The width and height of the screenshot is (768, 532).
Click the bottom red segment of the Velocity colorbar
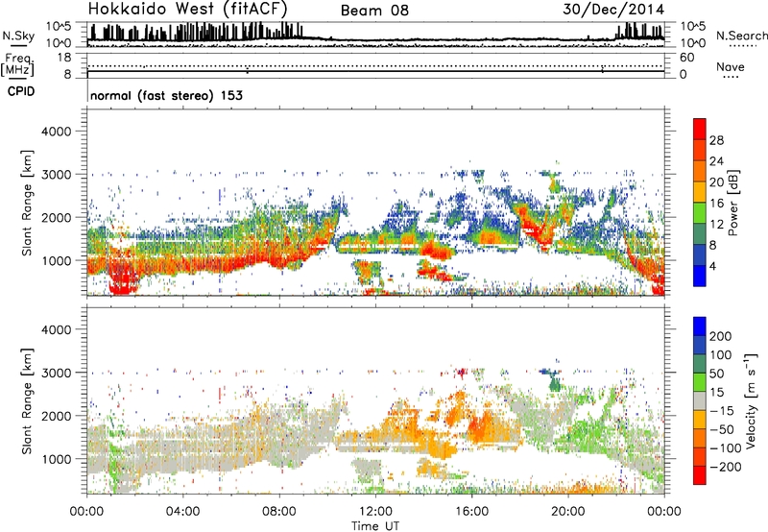[700, 475]
